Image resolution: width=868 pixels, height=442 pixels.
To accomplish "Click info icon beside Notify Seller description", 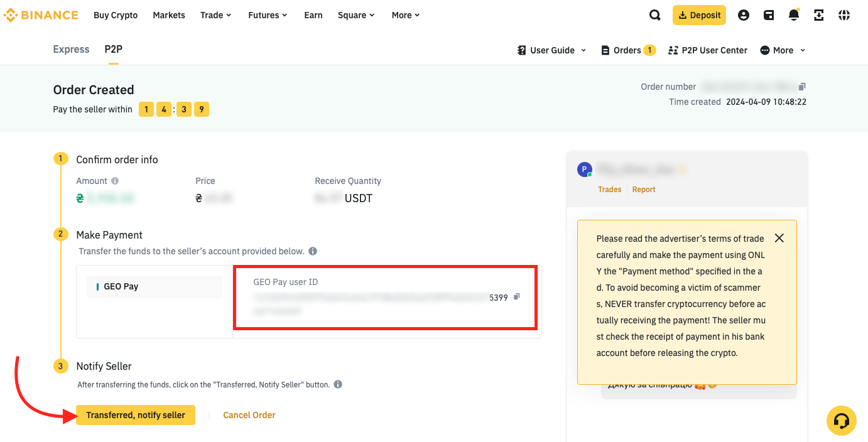I will click(x=338, y=384).
